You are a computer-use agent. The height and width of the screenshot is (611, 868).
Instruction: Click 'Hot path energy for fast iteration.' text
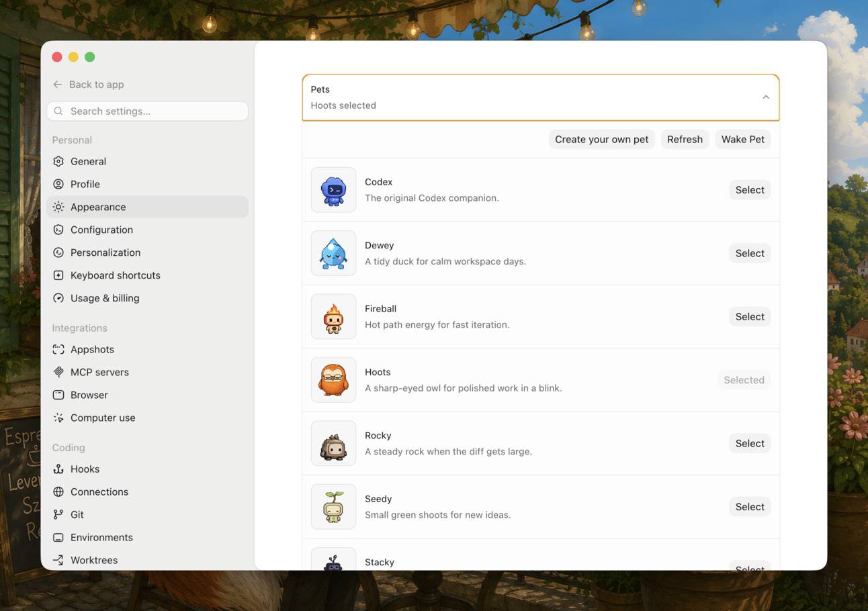coord(437,325)
